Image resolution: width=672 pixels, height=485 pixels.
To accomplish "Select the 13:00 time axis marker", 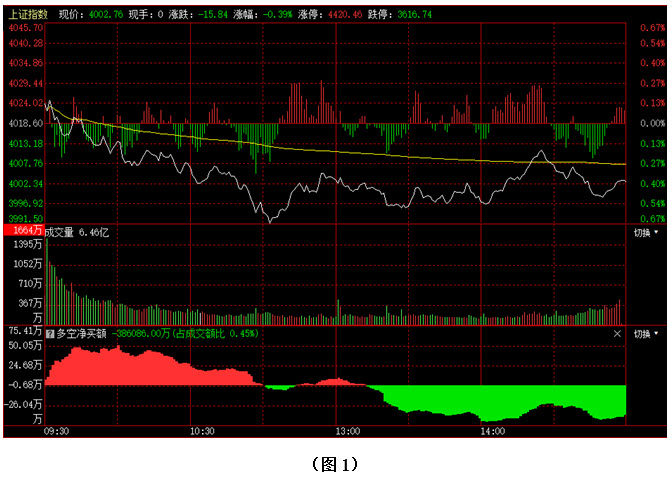I will [347, 431].
